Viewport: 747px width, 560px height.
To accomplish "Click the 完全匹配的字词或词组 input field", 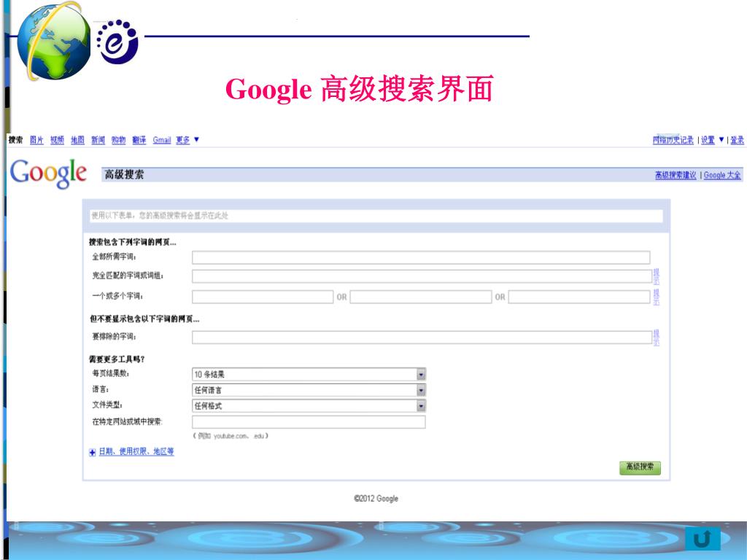I will pos(422,276).
